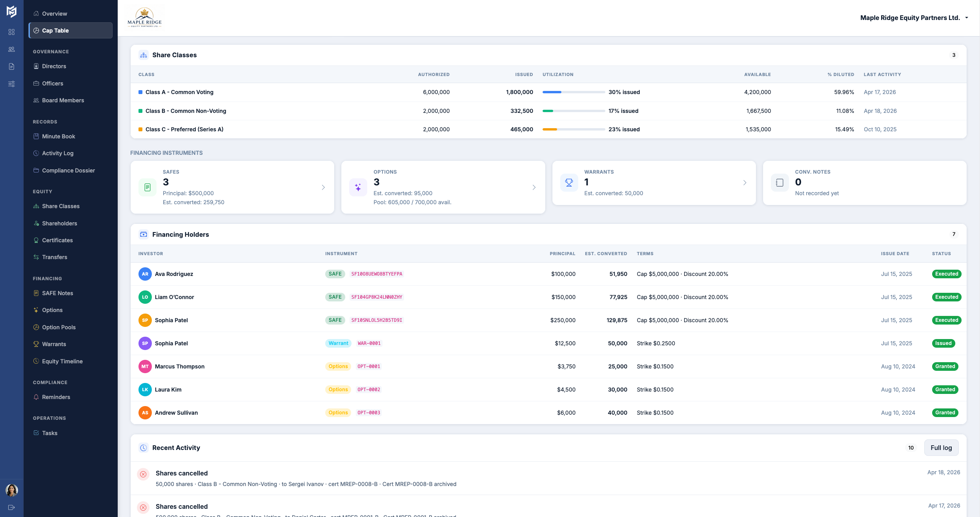Open Shareholders in sidebar menu

(x=59, y=223)
